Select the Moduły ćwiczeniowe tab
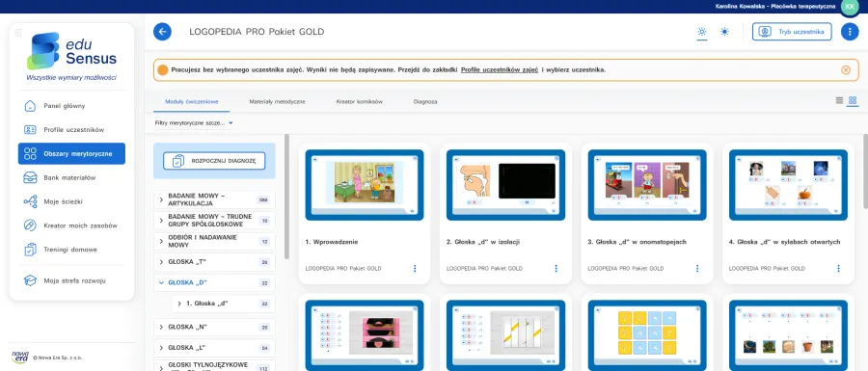The width and height of the screenshot is (868, 371). (192, 102)
